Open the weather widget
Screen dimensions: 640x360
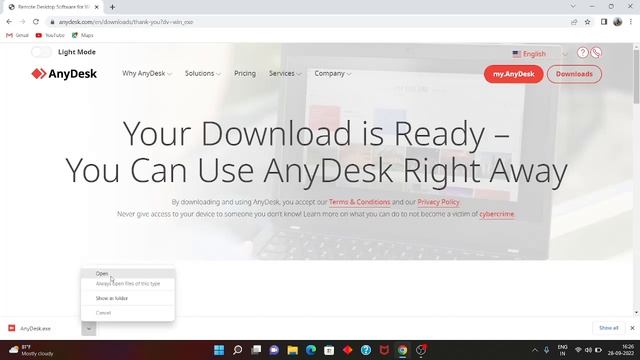click(x=32, y=350)
